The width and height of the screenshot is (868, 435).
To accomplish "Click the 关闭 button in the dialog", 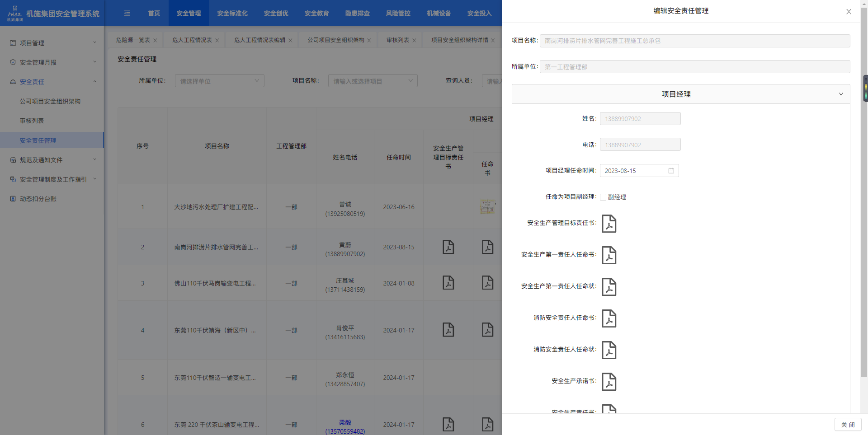I will [x=847, y=425].
